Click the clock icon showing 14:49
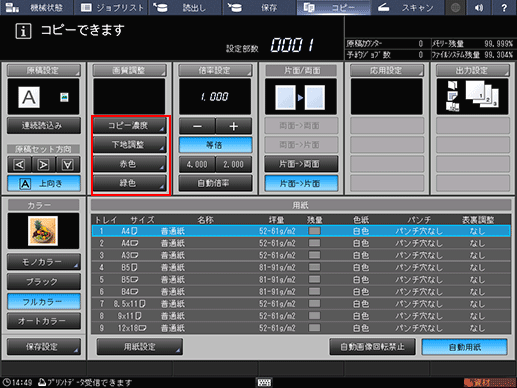The height and width of the screenshot is (388, 517). click(x=7, y=382)
